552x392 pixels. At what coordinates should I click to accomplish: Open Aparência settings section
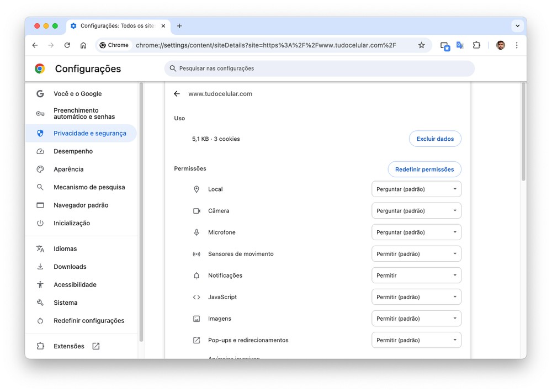pyautogui.click(x=68, y=169)
